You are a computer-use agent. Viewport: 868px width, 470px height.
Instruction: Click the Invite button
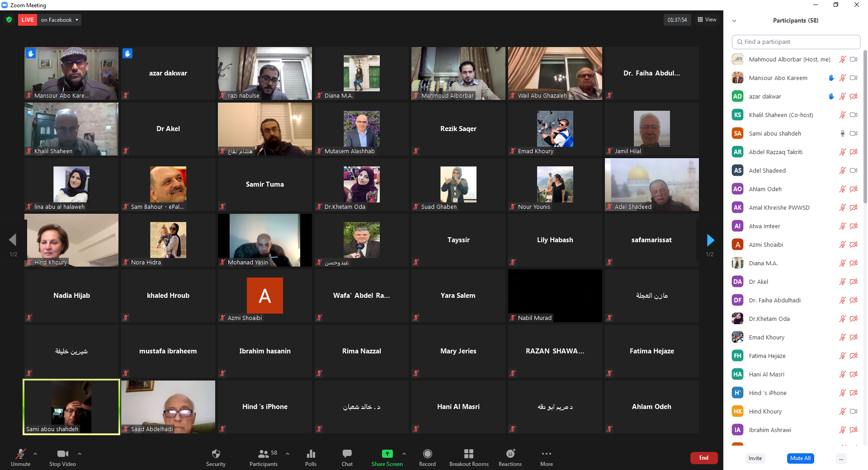click(755, 458)
